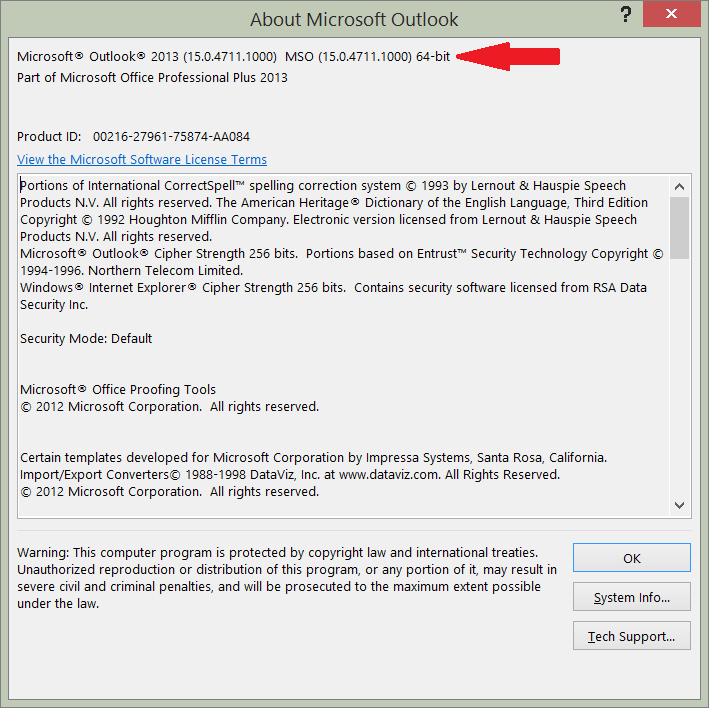709x708 pixels.
Task: Click the '1994-1996. Northern Telecom Limited.' line
Action: click(132, 270)
